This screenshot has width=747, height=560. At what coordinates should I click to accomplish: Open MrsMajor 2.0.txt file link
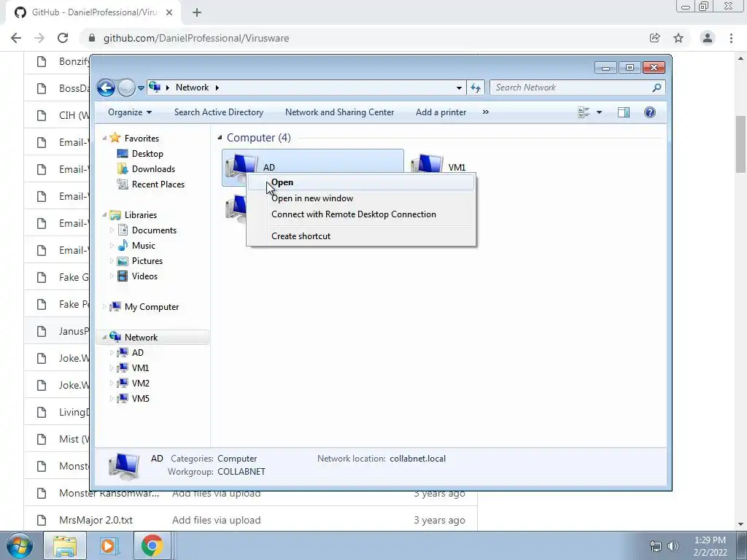[96, 520]
